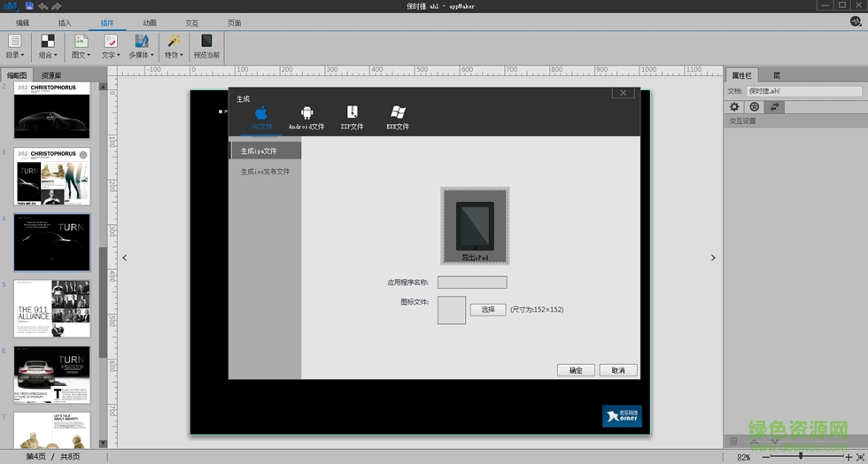Open the 资源库 panel tab
The image size is (868, 464).
click(51, 75)
